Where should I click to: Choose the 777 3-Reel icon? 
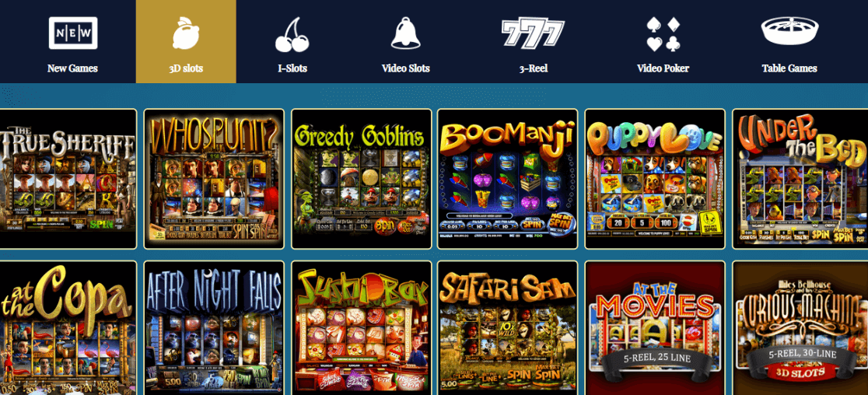coord(533,33)
